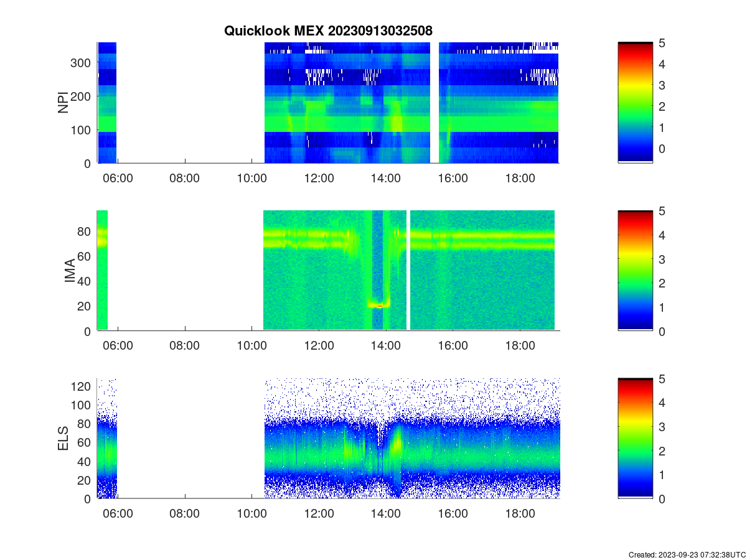Click the "18:00" tick under the NPI panel

pyautogui.click(x=520, y=178)
